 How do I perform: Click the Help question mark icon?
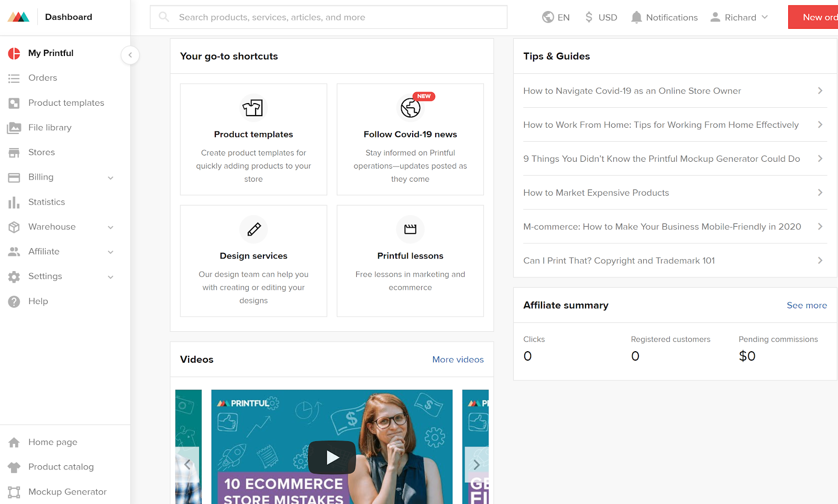(x=14, y=301)
